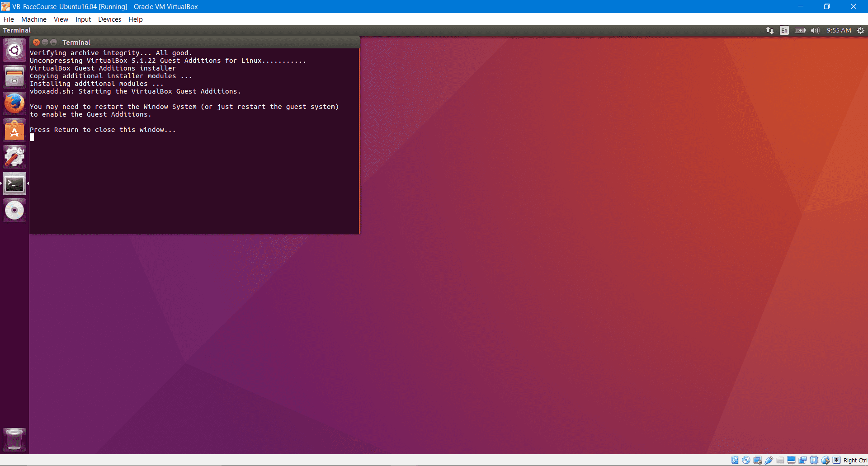Image resolution: width=868 pixels, height=466 pixels.
Task: Open the En keyboard layout indicator
Action: pyautogui.click(x=784, y=30)
